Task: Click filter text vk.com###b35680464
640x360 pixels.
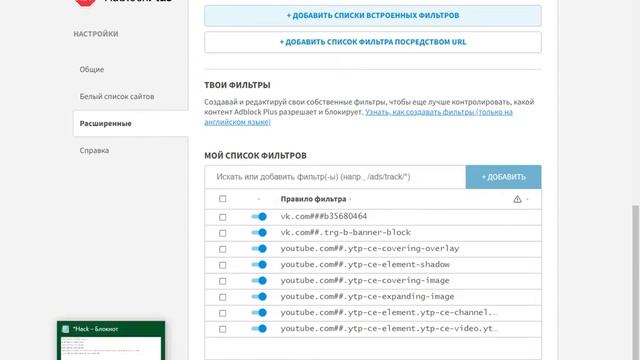Action: point(324,216)
